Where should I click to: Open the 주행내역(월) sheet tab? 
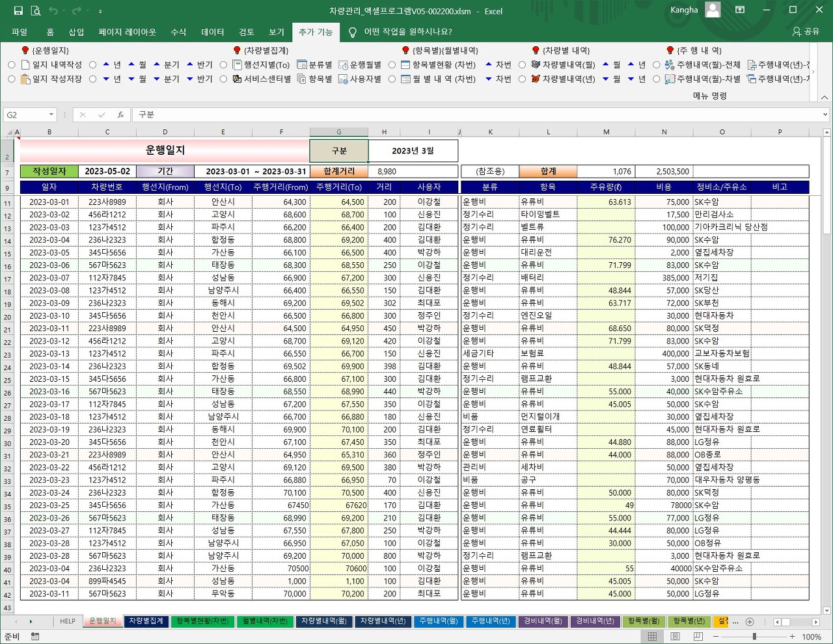coord(439,621)
